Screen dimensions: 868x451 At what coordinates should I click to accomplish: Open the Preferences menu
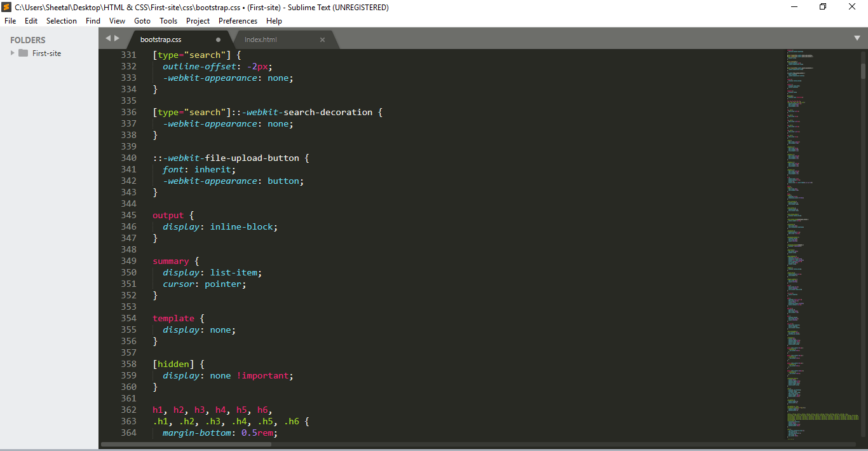click(238, 21)
